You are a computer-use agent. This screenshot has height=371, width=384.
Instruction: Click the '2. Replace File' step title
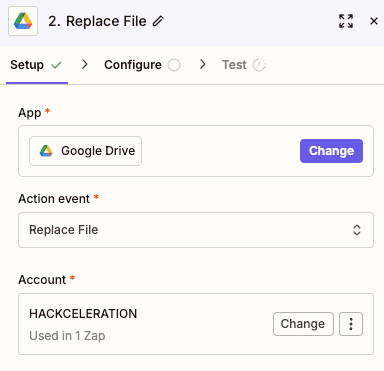[x=97, y=21]
